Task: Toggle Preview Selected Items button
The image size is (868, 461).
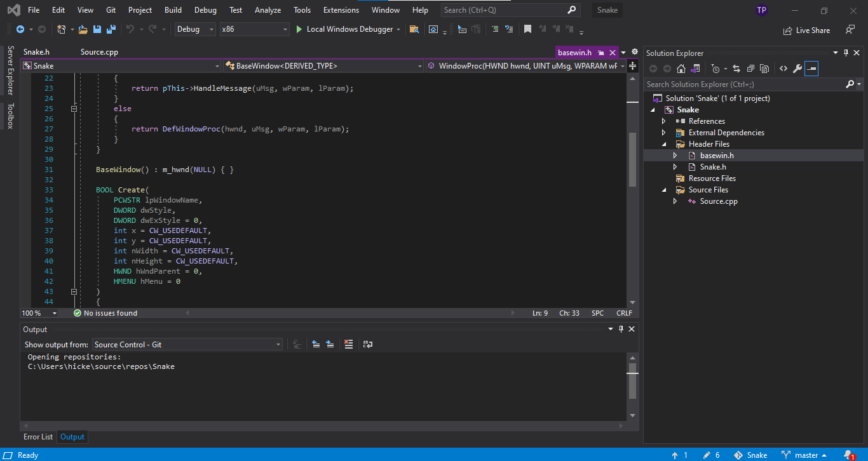Action: 811,69
